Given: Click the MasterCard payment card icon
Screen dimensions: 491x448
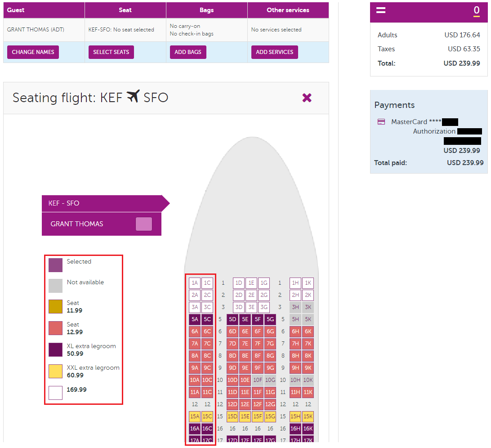Looking at the screenshot, I should pos(381,122).
